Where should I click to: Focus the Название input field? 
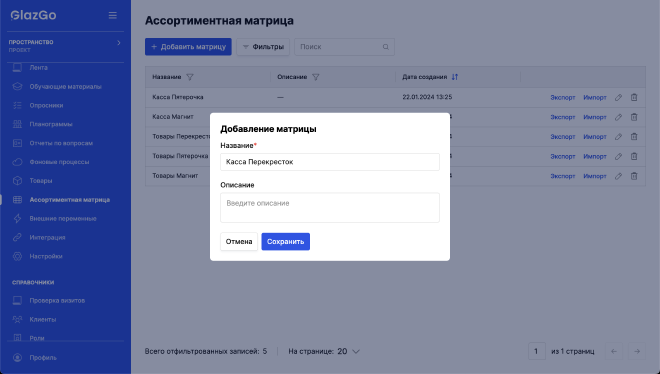pos(330,162)
